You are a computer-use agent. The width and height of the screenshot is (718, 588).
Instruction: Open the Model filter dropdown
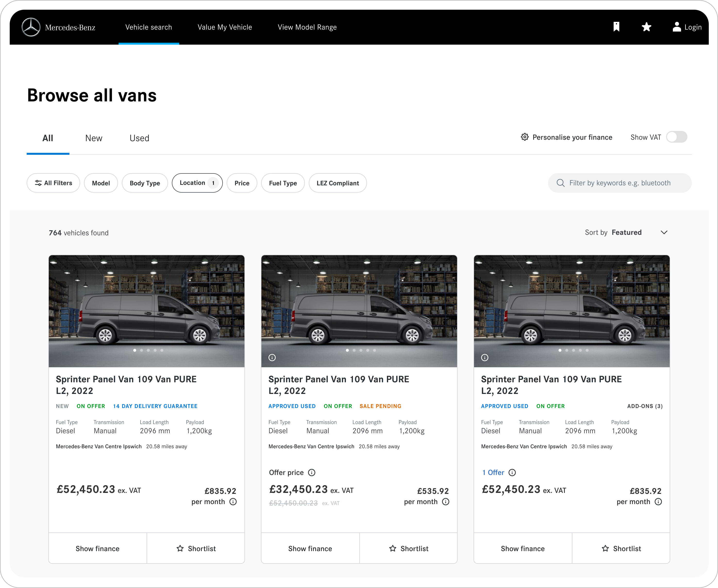101,183
